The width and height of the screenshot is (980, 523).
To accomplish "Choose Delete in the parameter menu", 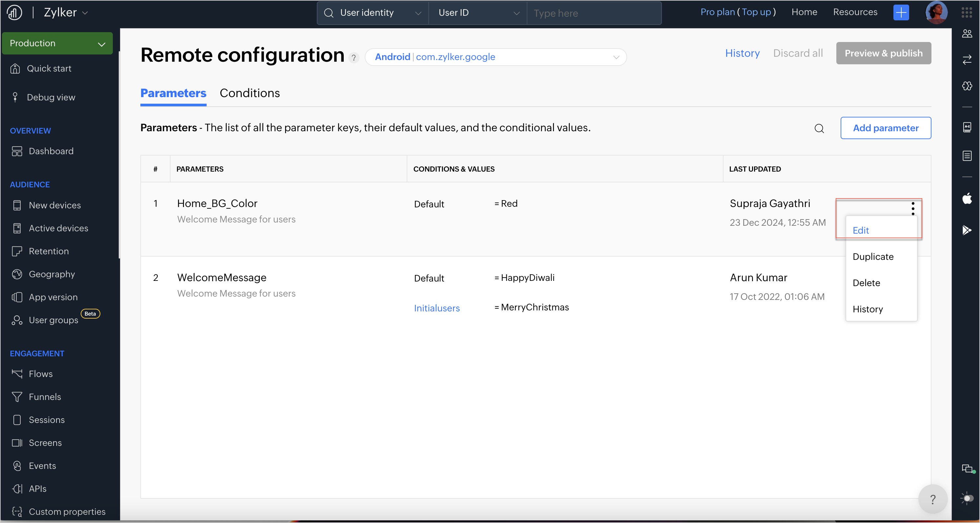I will point(866,283).
